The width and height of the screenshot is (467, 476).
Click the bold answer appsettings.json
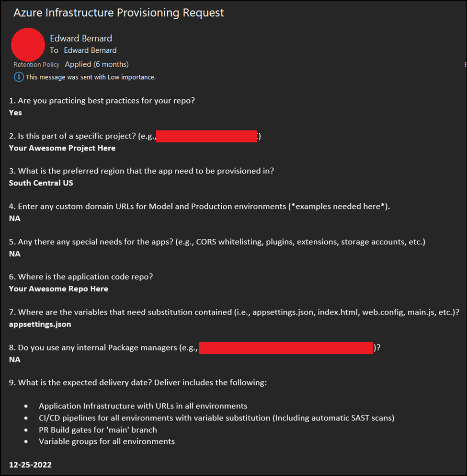(x=40, y=324)
